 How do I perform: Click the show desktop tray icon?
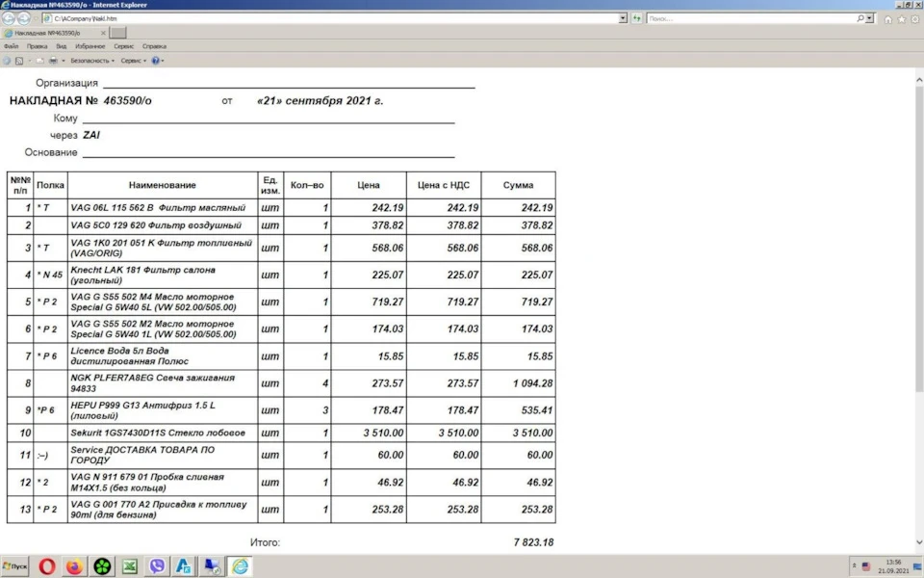pos(917,566)
